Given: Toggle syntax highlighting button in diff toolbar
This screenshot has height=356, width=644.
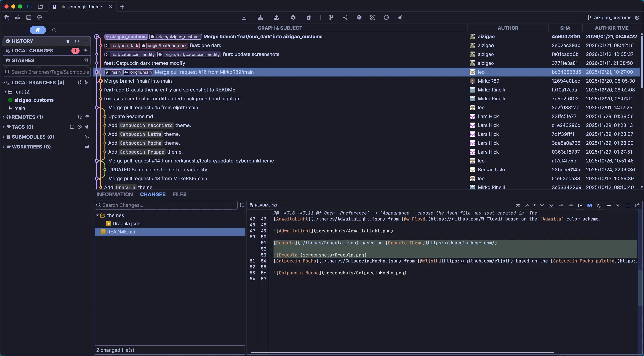Looking at the screenshot, I should [x=590, y=205].
